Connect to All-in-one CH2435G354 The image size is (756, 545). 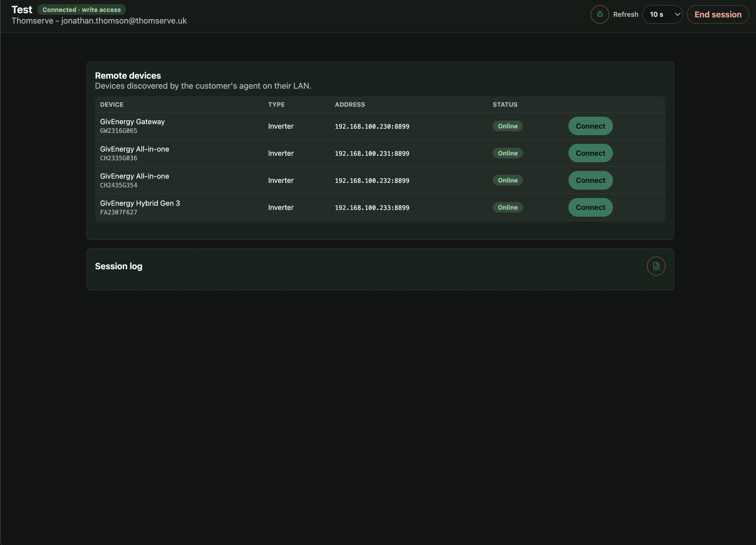point(590,180)
